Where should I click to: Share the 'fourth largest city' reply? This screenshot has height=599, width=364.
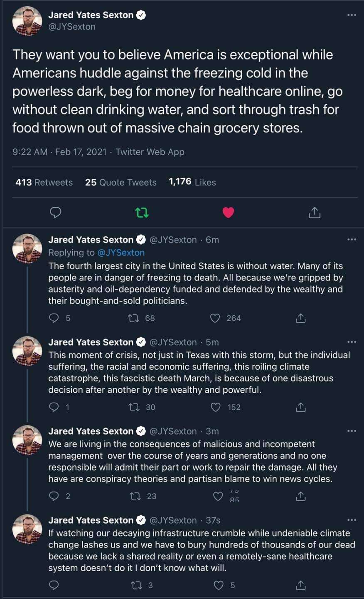pos(300,318)
